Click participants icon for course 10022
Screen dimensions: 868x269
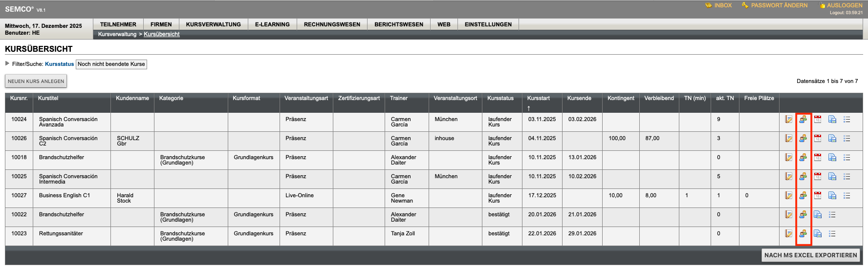tap(803, 215)
